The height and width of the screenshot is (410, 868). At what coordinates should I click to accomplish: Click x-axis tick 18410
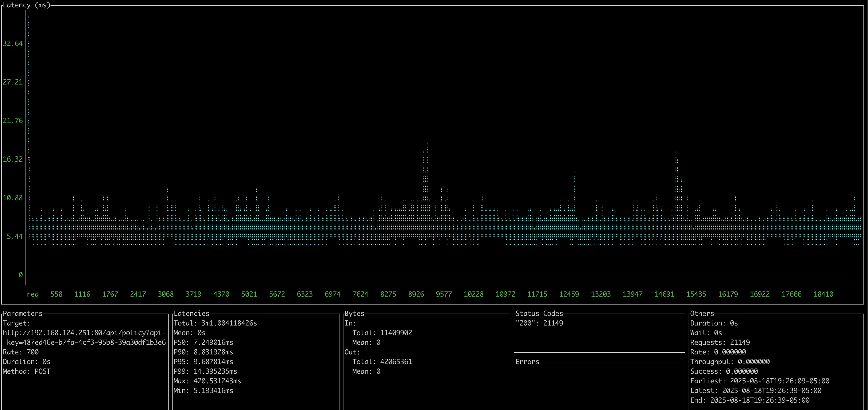coord(823,294)
